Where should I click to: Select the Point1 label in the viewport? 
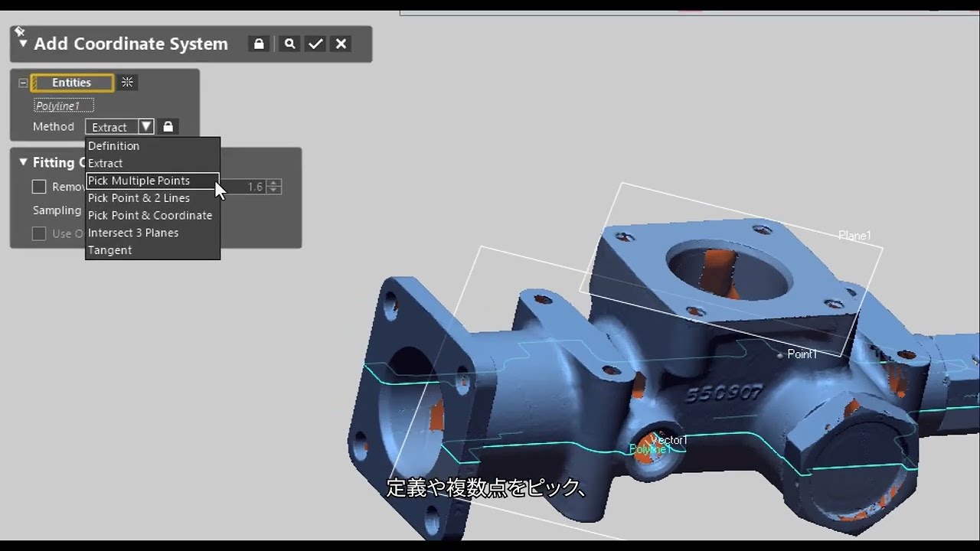pos(802,354)
